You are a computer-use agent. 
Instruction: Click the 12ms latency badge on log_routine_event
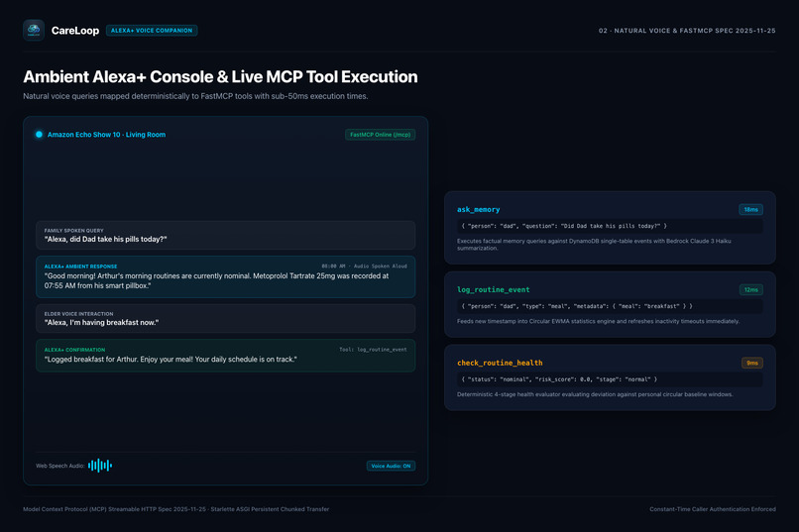(x=751, y=289)
